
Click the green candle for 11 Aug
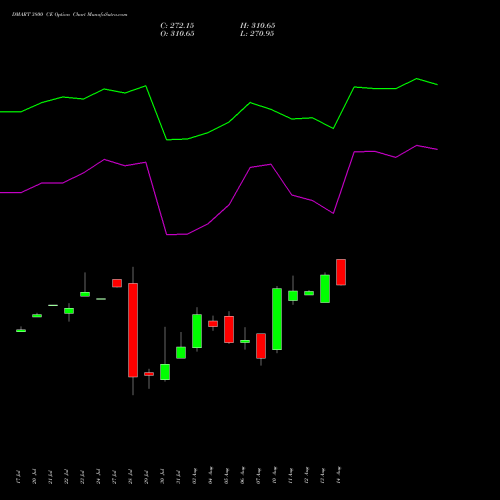[293, 296]
